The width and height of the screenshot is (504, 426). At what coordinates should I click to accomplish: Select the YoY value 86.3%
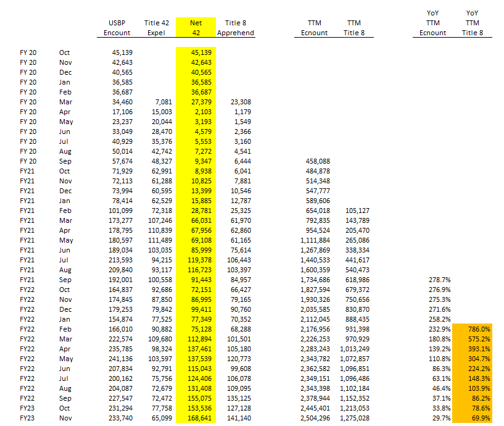click(x=442, y=369)
